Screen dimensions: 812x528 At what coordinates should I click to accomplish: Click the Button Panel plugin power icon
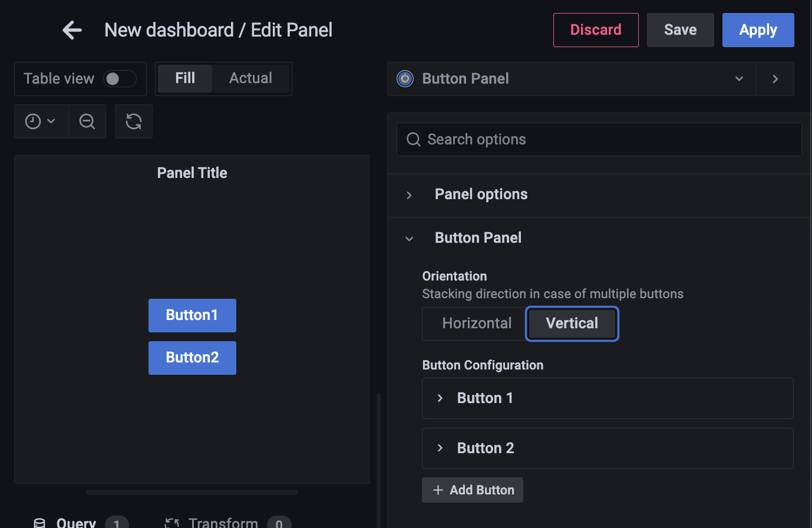(x=404, y=78)
